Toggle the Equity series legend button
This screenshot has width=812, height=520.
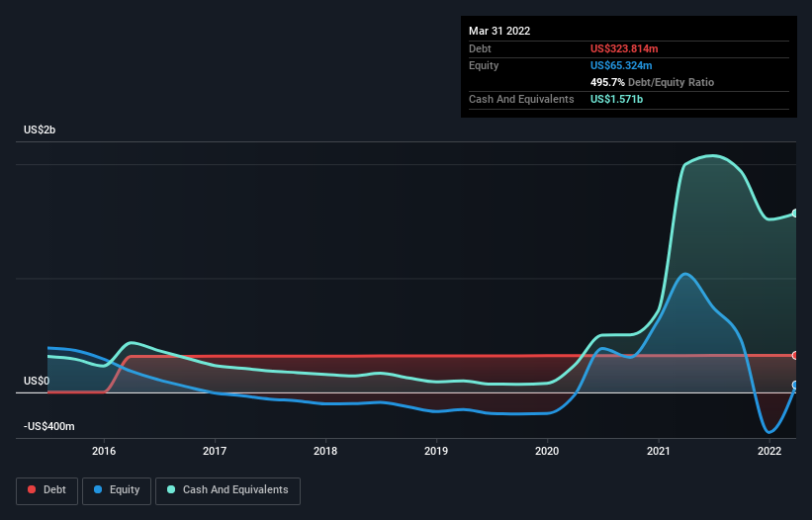pos(117,490)
